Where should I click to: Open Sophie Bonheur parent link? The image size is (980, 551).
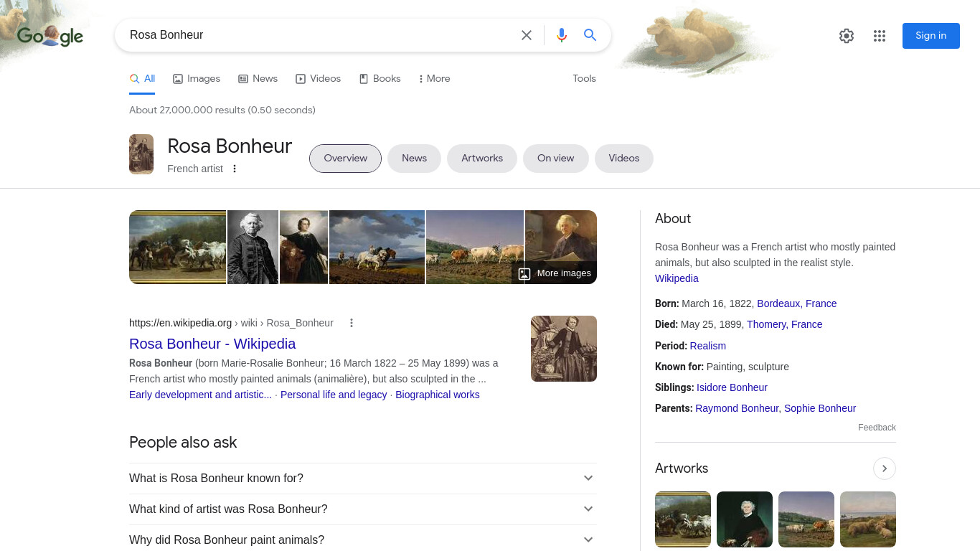820,408
